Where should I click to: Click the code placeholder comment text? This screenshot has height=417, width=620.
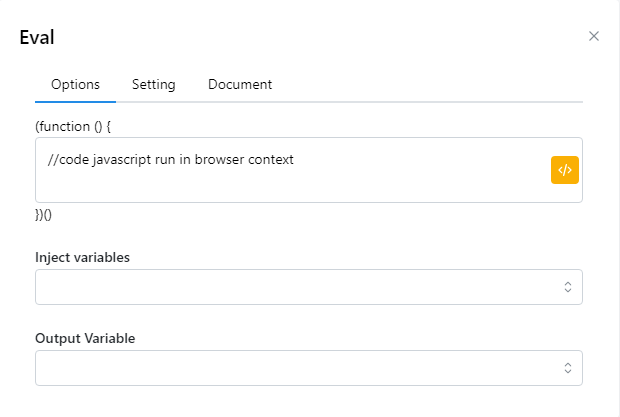pyautogui.click(x=170, y=160)
